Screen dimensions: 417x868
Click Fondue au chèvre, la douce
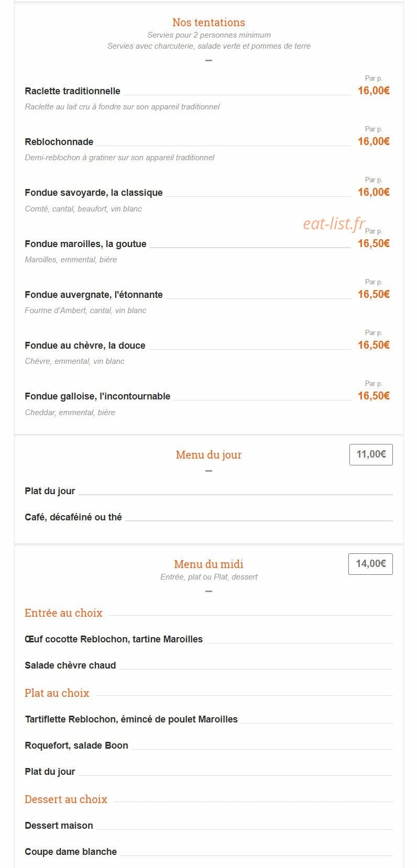(x=85, y=346)
